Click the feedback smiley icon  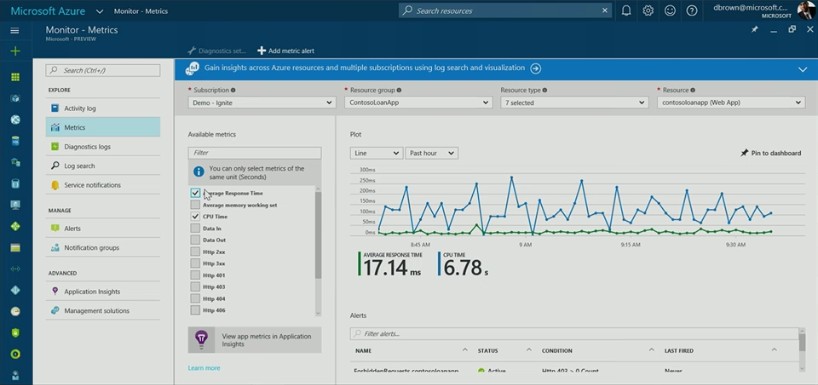coord(670,10)
